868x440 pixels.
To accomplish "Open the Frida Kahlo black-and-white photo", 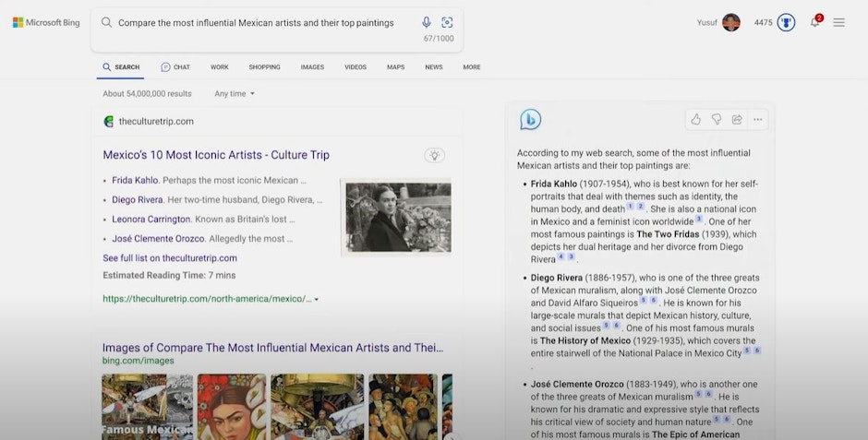I will [396, 218].
